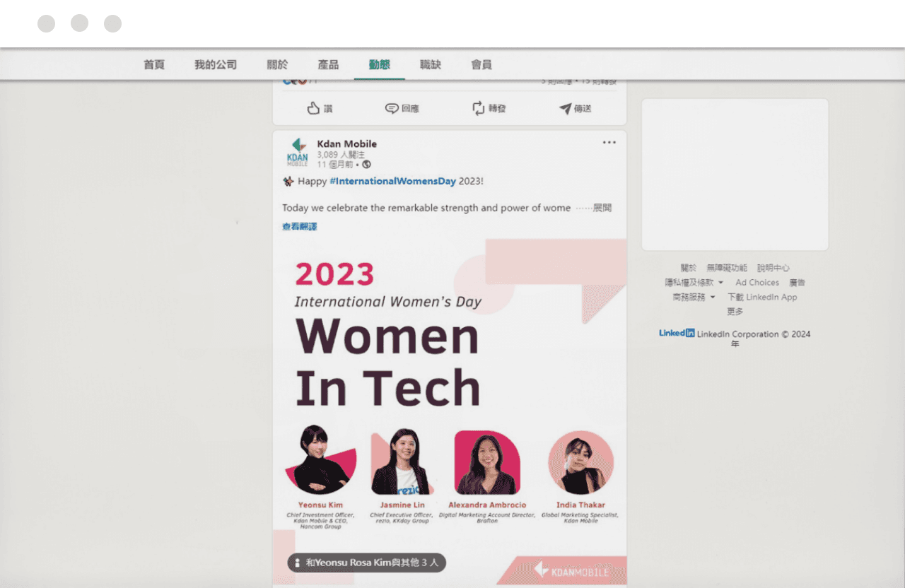Expand the 商務服務 dropdown
The image size is (905, 588).
(694, 297)
